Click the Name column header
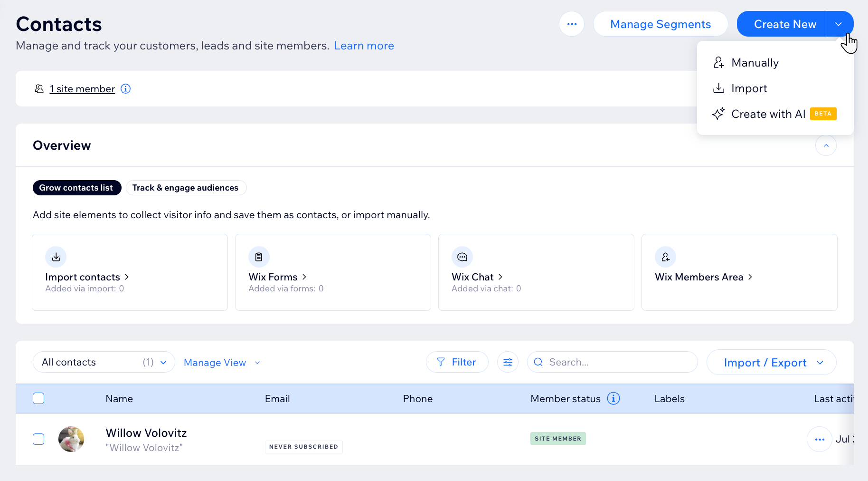868x481 pixels. click(x=119, y=399)
